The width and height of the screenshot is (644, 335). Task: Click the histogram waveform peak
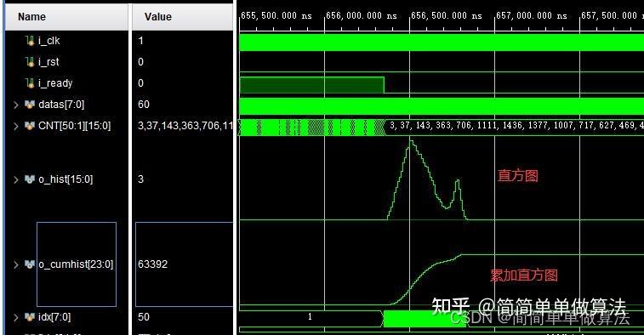[410, 142]
